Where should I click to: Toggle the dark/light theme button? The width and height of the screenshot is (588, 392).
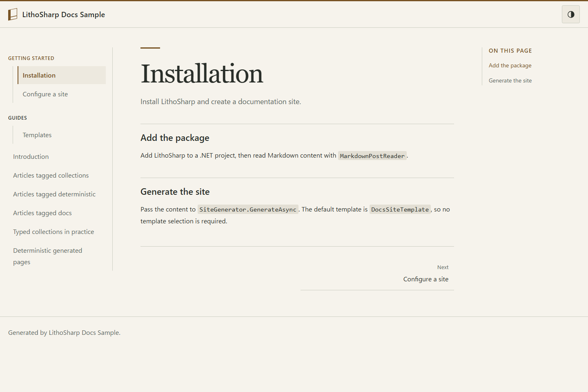tap(571, 14)
